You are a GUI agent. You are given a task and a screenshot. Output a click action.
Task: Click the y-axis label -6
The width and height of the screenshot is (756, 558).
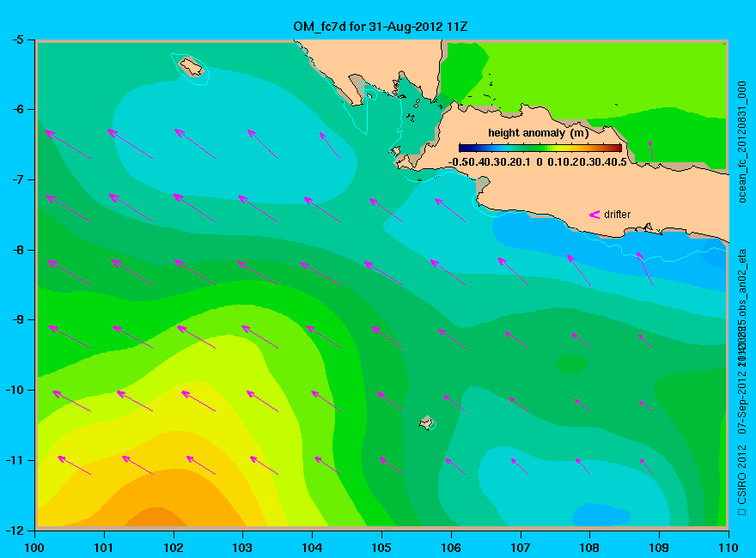click(x=18, y=109)
